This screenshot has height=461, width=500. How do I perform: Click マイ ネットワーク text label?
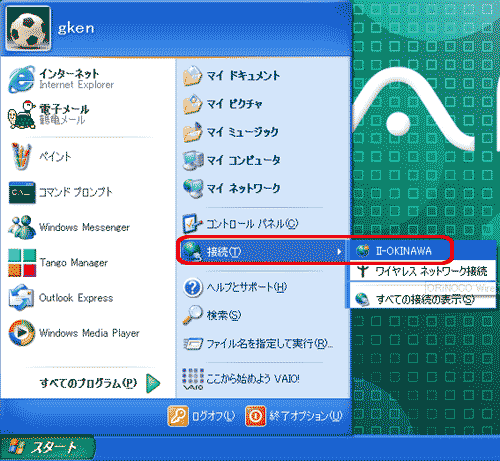(243, 188)
